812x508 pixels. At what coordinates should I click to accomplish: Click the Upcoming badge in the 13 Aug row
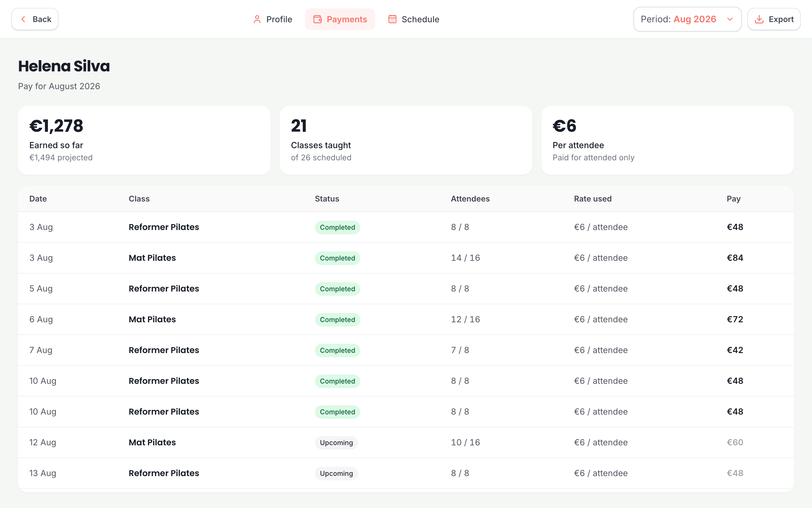tap(336, 473)
